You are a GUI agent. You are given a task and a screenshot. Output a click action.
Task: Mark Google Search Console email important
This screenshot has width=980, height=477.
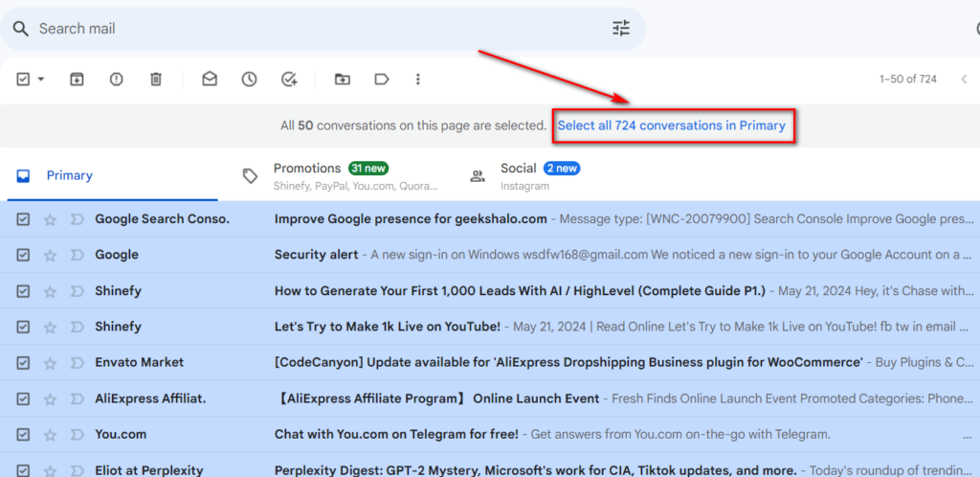point(77,219)
